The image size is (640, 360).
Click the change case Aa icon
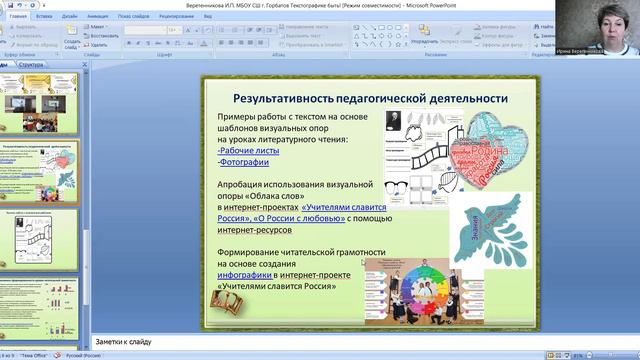click(x=191, y=43)
